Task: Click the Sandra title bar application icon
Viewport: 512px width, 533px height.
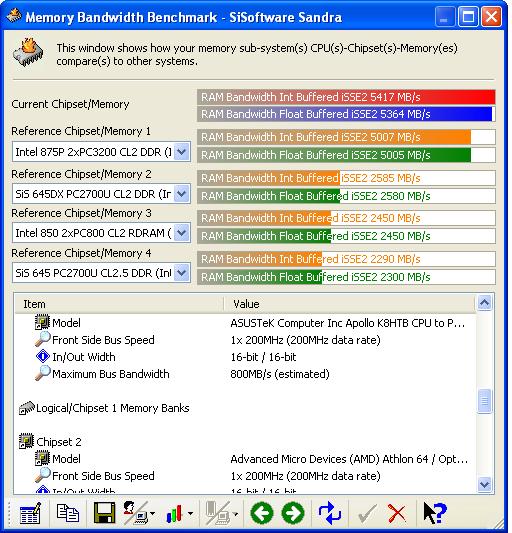Action: [x=14, y=16]
